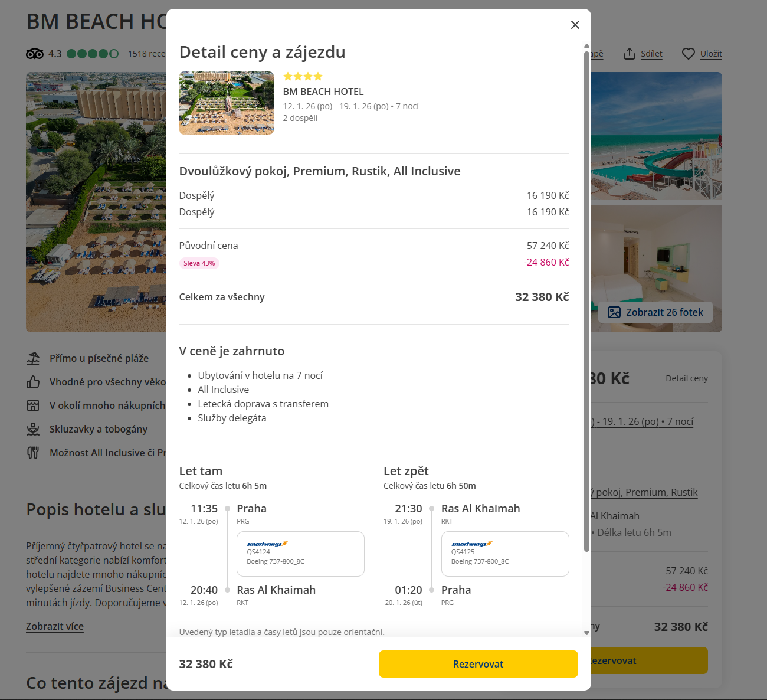Click the TripAdvisor owl logo
This screenshot has width=767, height=700.
[35, 54]
